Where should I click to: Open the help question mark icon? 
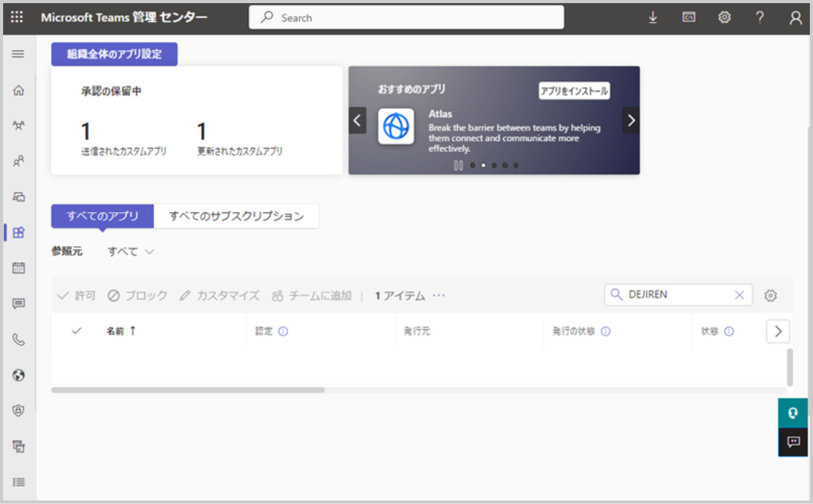point(760,18)
